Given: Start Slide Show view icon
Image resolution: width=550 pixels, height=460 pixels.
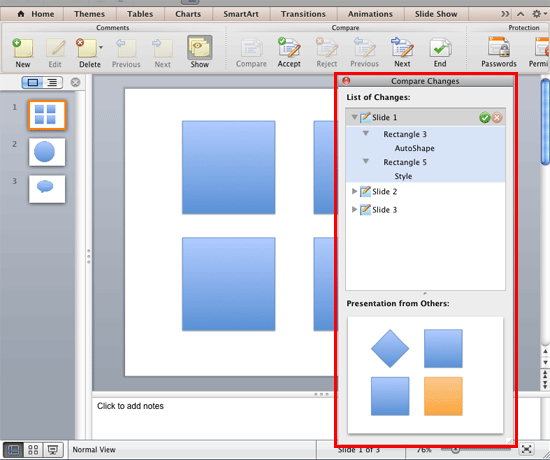Looking at the screenshot, I should click(53, 449).
